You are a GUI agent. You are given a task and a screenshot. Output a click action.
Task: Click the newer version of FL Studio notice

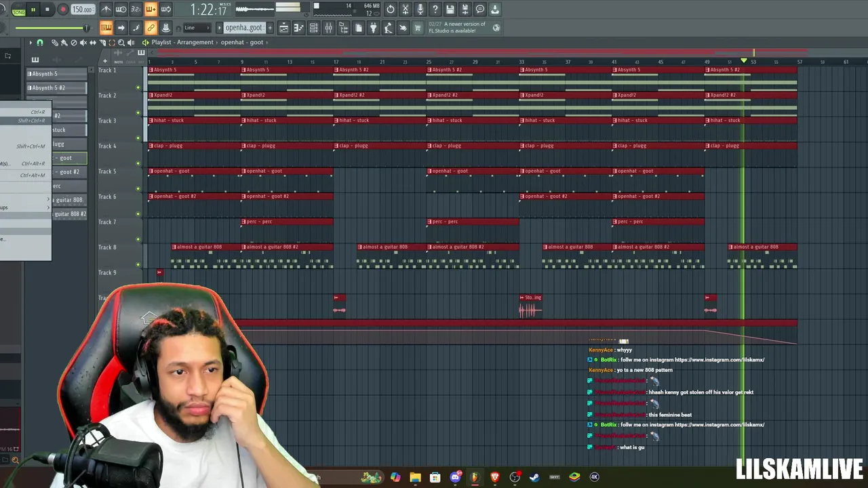coord(465,27)
